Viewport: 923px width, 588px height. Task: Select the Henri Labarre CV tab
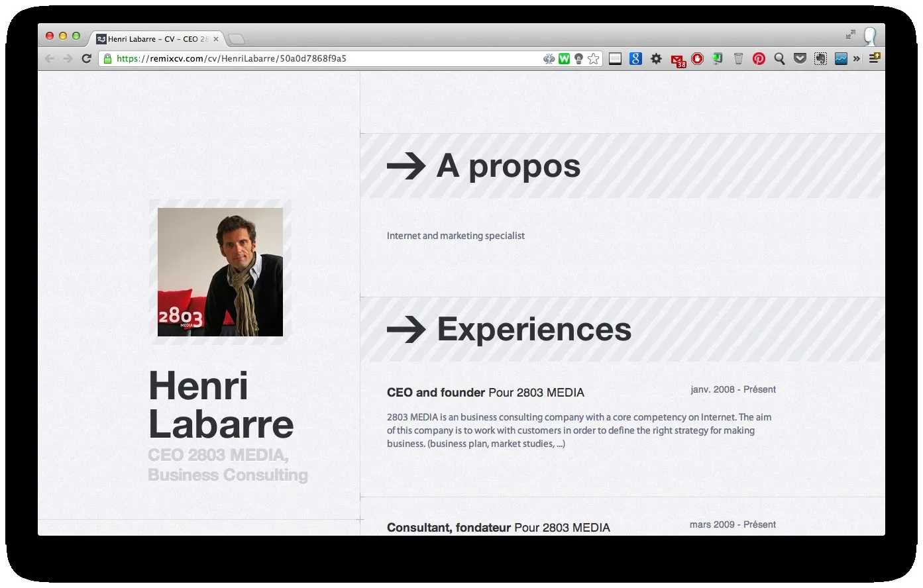pos(158,39)
